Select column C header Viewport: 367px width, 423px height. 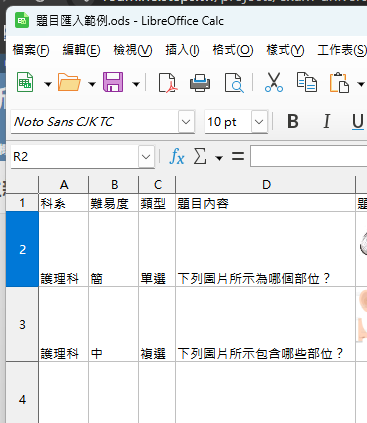tap(157, 185)
